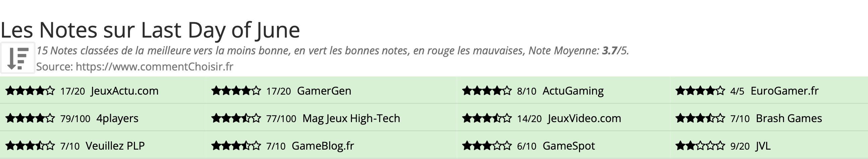
Task: Open the JeuxActu.com review
Action: tap(124, 91)
